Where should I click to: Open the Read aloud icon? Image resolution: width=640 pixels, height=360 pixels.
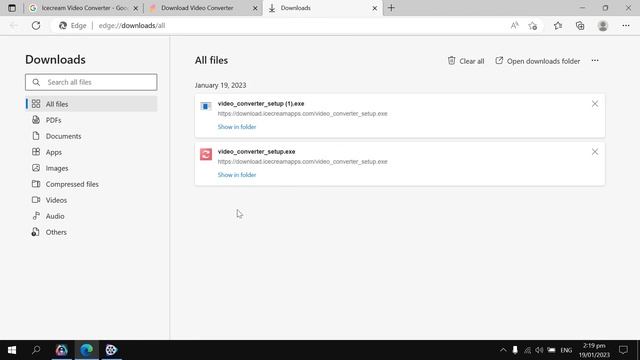(514, 25)
